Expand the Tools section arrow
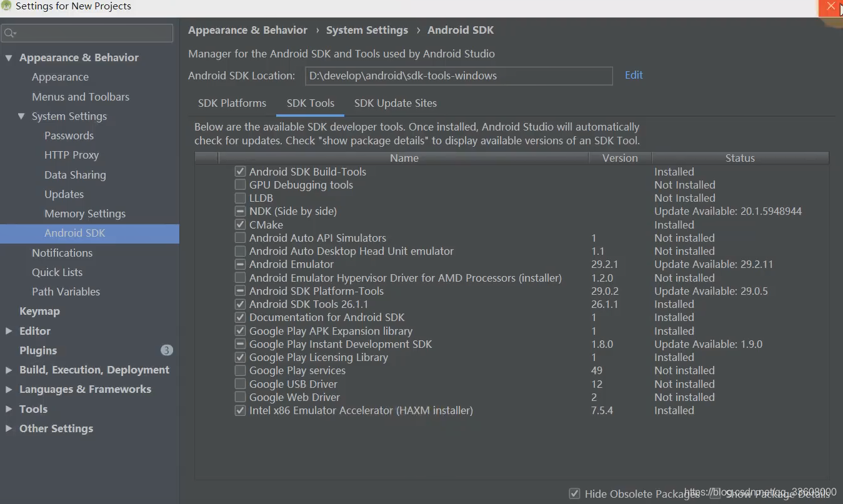Image resolution: width=843 pixels, height=504 pixels. (x=9, y=409)
